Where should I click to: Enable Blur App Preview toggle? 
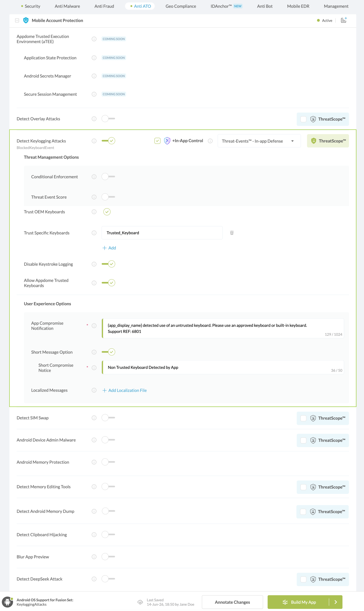(108, 557)
